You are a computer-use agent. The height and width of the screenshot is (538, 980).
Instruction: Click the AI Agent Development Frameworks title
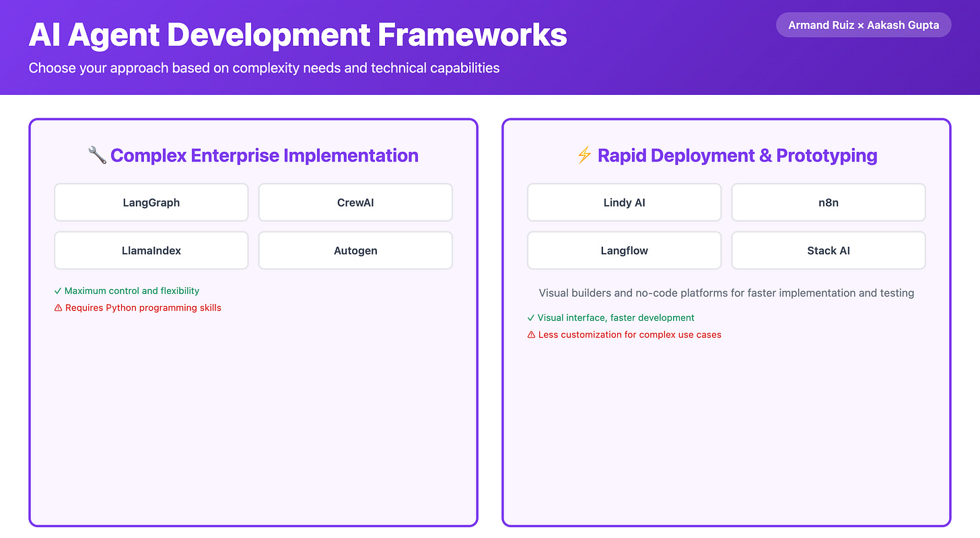[x=297, y=34]
